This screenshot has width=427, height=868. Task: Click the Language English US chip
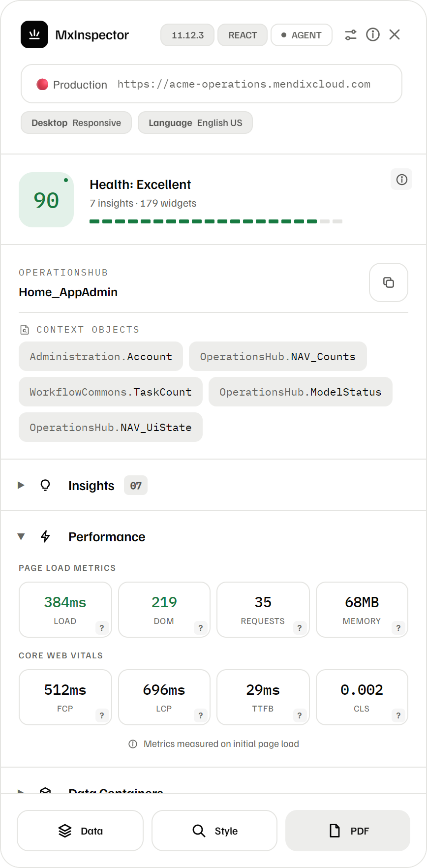pos(195,123)
